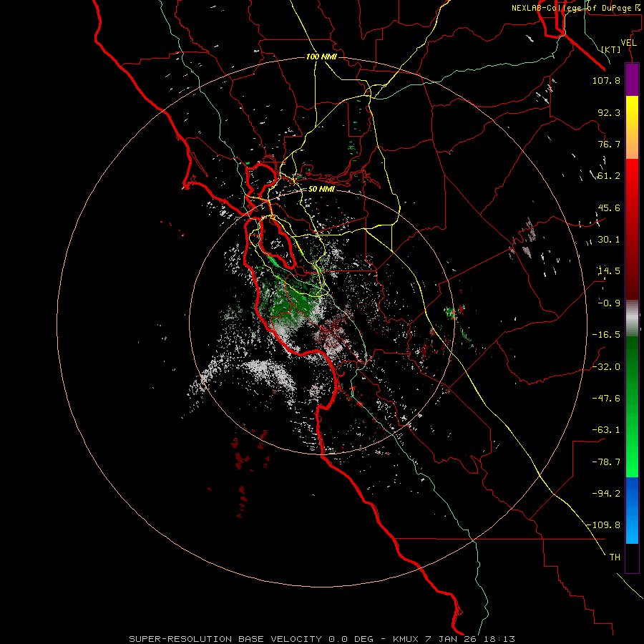The width and height of the screenshot is (644, 644).
Task: Click the 76.7 velocity scale value
Action: coord(609,144)
